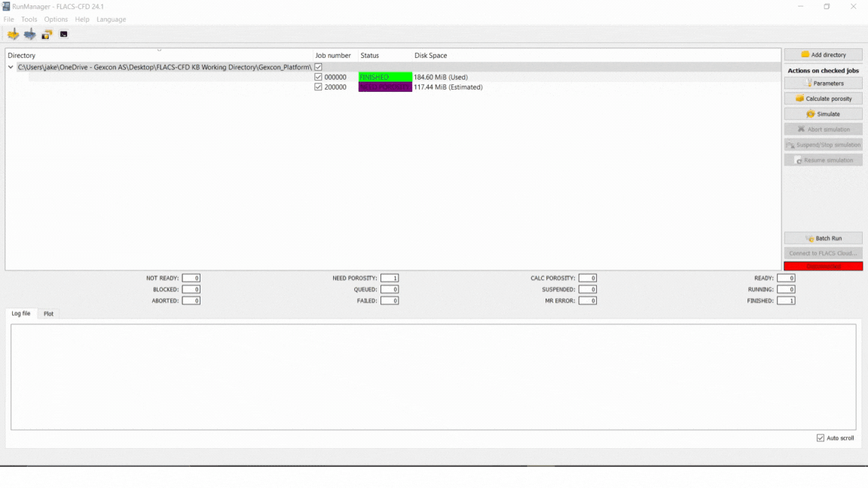Disable the Auto scroll checkbox
Screen dimensions: 868x488
coord(821,438)
